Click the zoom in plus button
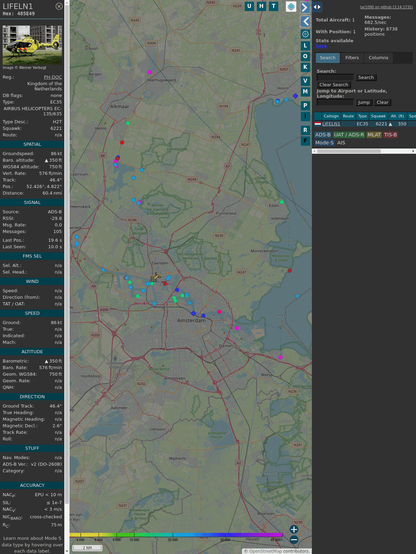The height and width of the screenshot is (554, 416). click(294, 529)
